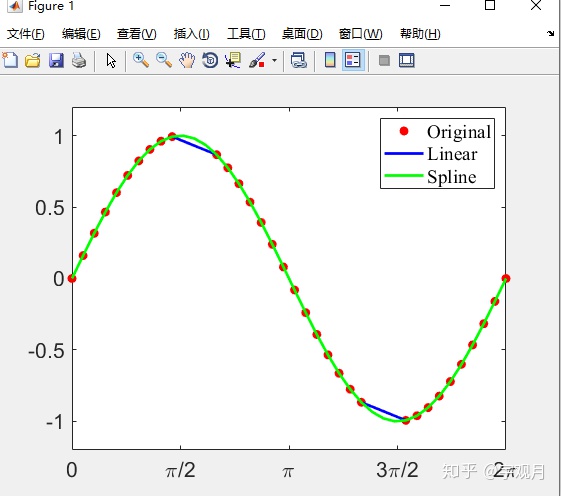This screenshot has width=561, height=496.
Task: Open the 工具(T) menu
Action: tap(246, 34)
